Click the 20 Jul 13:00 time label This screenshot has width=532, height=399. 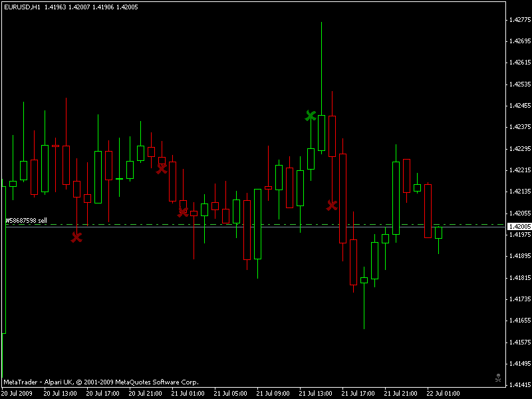tap(60, 394)
